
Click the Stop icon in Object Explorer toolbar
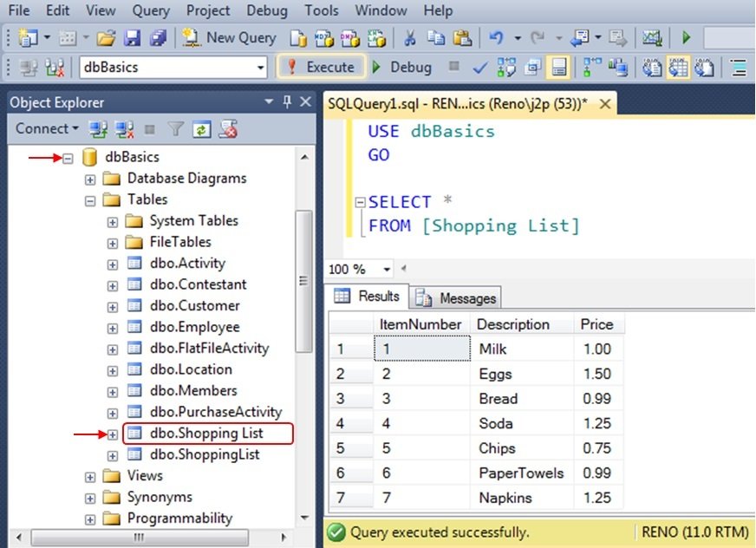point(150,129)
